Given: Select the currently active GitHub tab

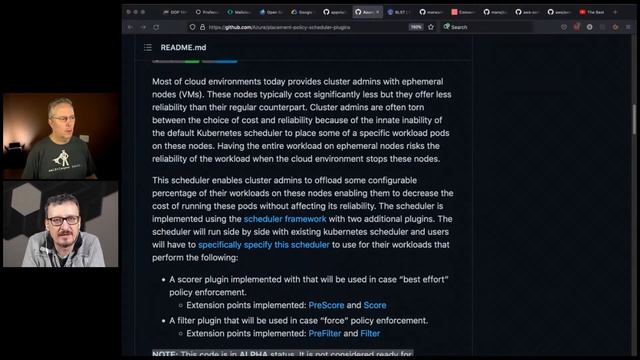Looking at the screenshot, I should 367,12.
